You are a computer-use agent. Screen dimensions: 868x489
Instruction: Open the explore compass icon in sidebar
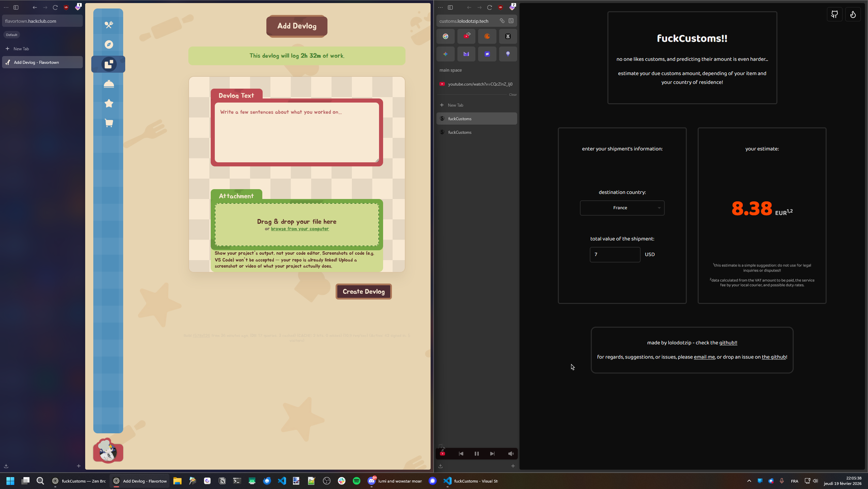[x=109, y=44]
